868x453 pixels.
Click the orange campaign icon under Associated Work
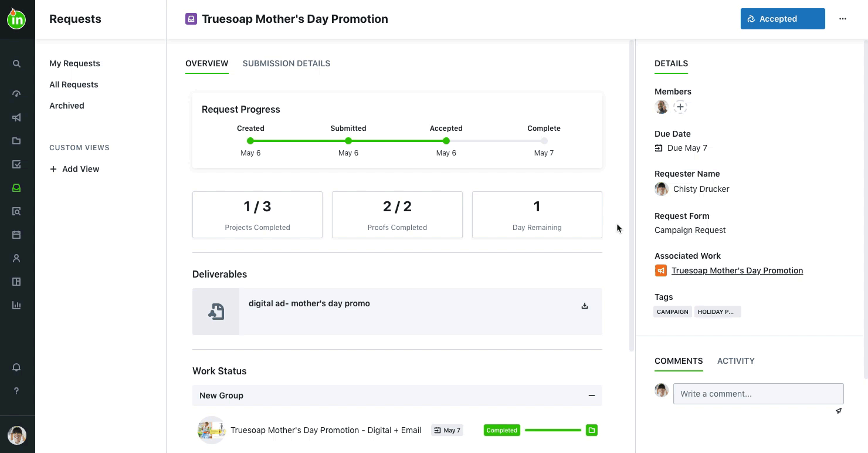point(661,271)
